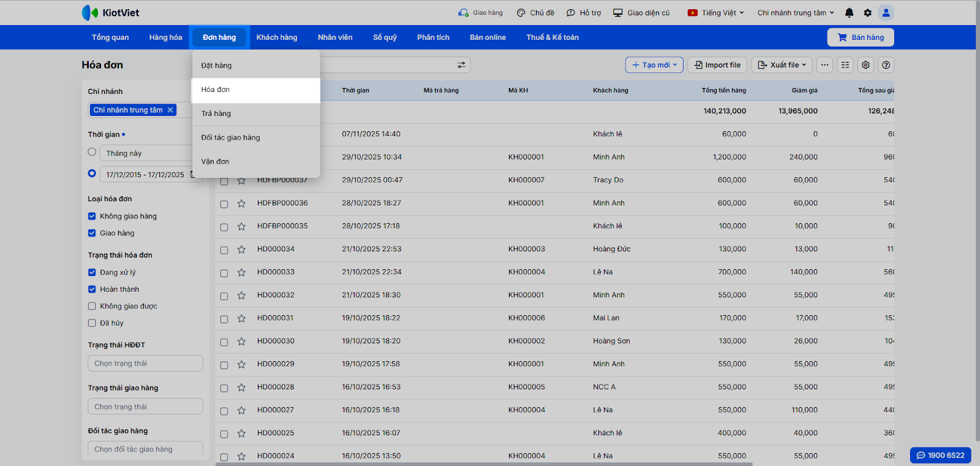This screenshot has height=466, width=980.
Task: Select Vận đơn in the dropdown menu
Action: (x=215, y=162)
